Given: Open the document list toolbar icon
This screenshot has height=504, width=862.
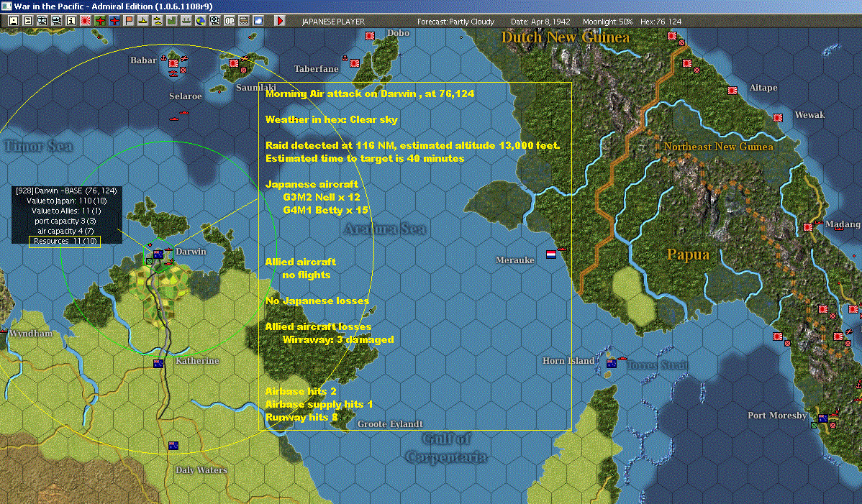Looking at the screenshot, I should (x=27, y=21).
